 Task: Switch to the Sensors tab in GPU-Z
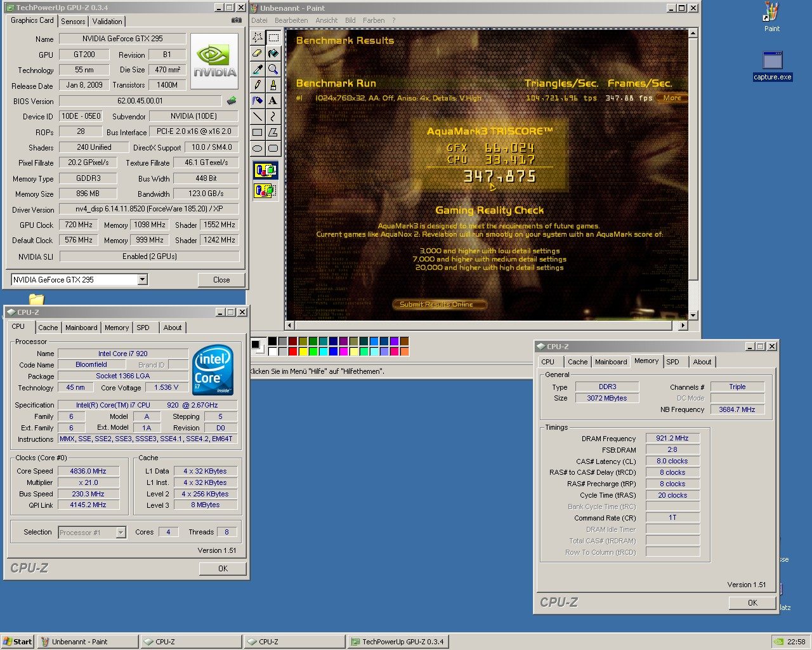click(73, 21)
